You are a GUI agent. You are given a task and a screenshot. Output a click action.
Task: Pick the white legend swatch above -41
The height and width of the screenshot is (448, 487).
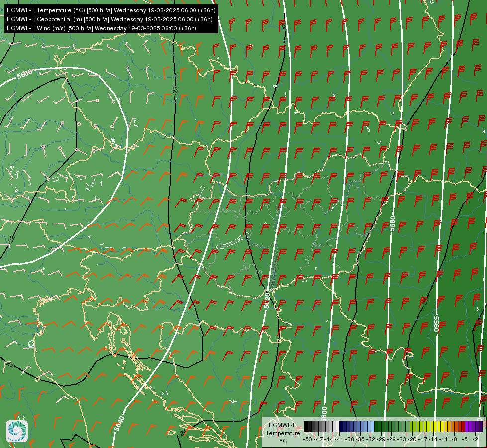point(338,426)
